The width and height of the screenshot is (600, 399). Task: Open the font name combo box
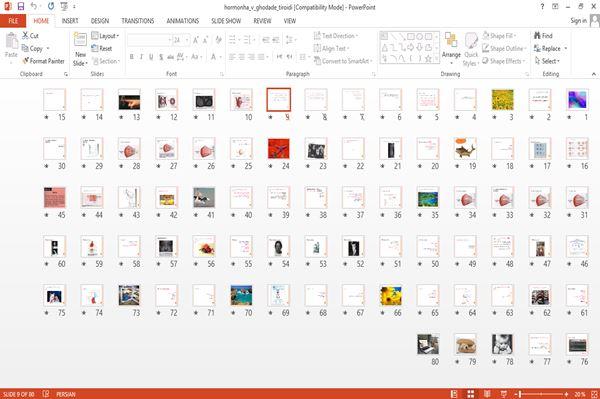[x=149, y=40]
